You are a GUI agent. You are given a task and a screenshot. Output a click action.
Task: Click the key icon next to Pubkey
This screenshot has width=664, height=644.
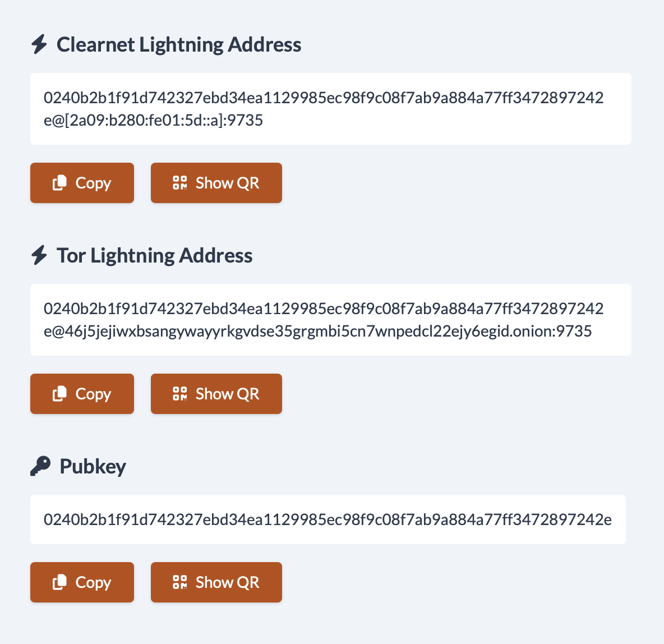click(x=40, y=466)
